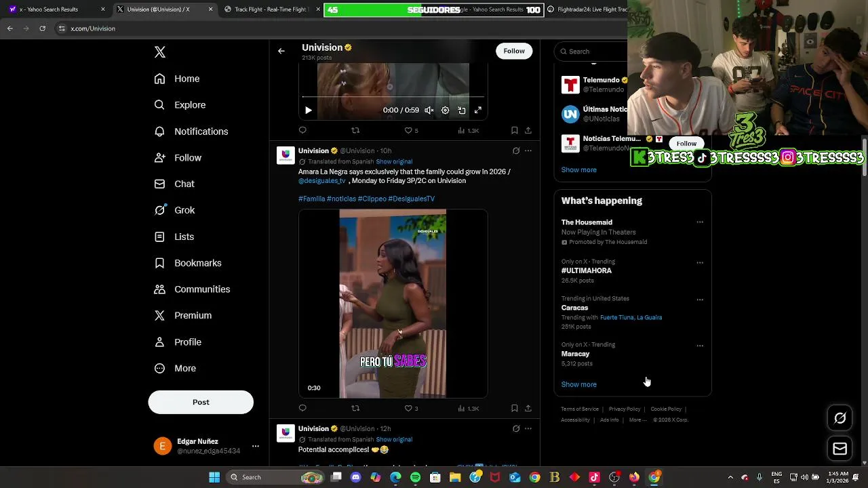Open Bookmarks in sidebar
The image size is (868, 488).
click(188, 263)
